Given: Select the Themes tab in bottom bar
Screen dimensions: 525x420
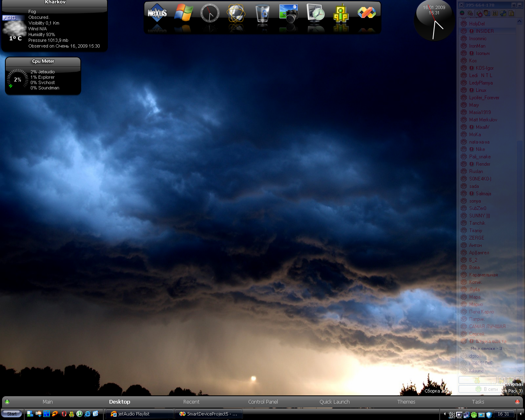Looking at the screenshot, I should tap(406, 402).
